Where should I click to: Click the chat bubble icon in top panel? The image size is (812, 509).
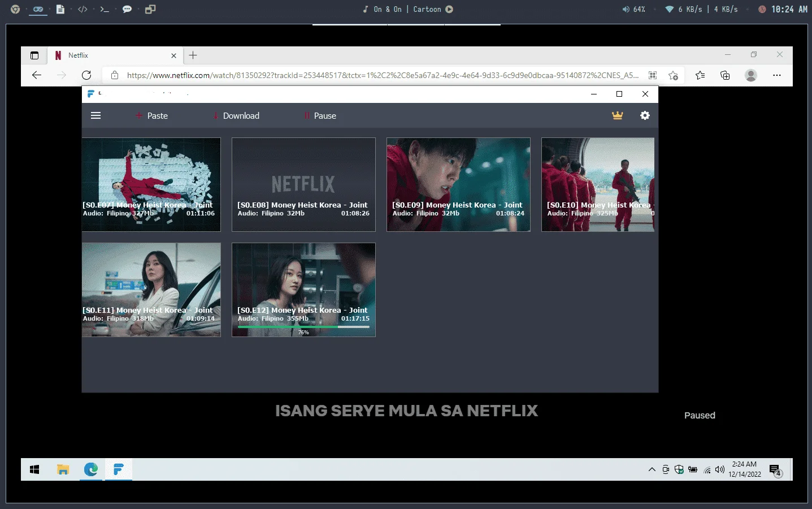(x=127, y=9)
